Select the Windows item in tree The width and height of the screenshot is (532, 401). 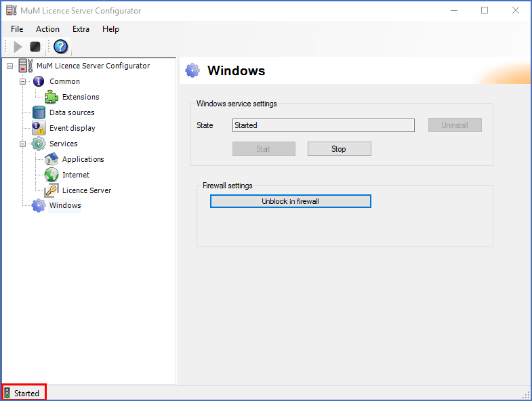click(x=65, y=205)
